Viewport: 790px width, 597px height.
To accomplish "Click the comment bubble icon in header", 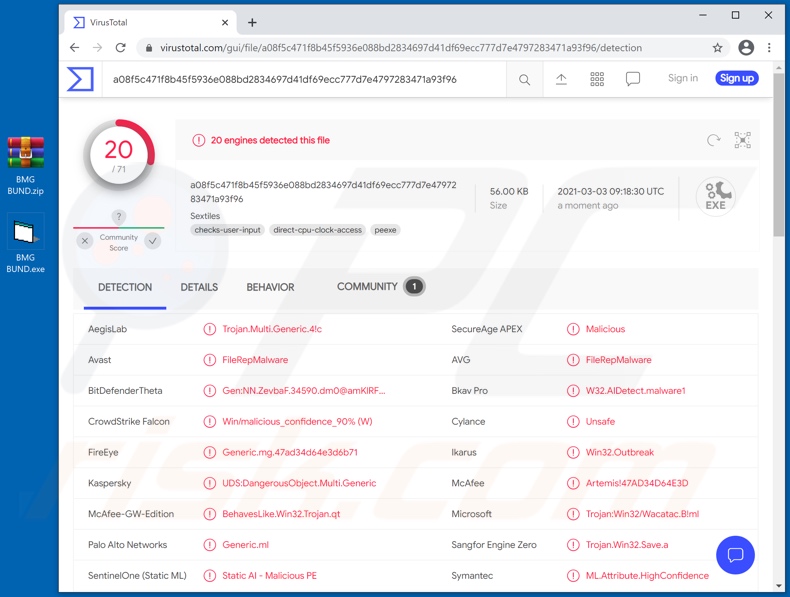I will (633, 79).
